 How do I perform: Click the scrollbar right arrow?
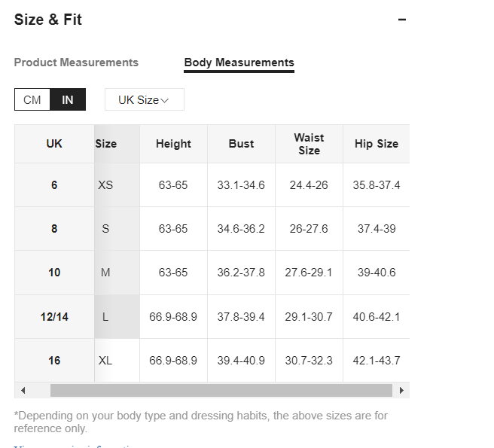pos(401,391)
